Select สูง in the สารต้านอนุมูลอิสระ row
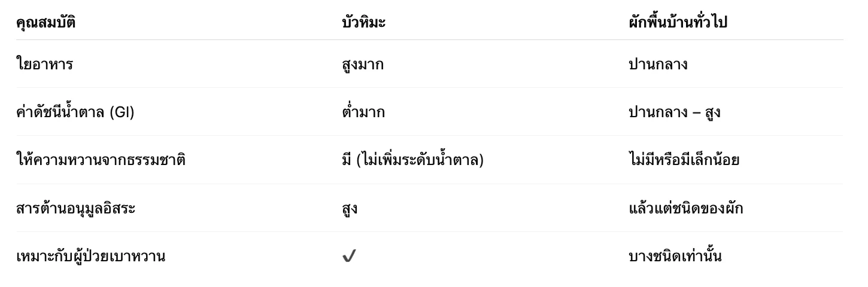The image size is (868, 287). coord(350,209)
